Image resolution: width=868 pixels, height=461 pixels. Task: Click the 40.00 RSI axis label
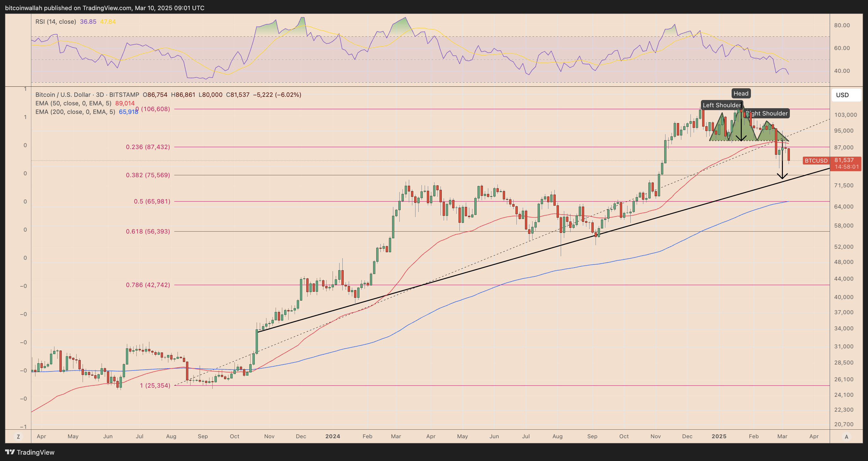coord(842,71)
